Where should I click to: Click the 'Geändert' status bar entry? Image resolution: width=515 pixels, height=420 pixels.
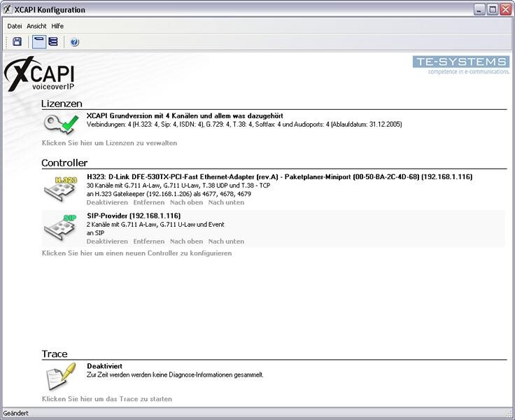click(x=16, y=413)
